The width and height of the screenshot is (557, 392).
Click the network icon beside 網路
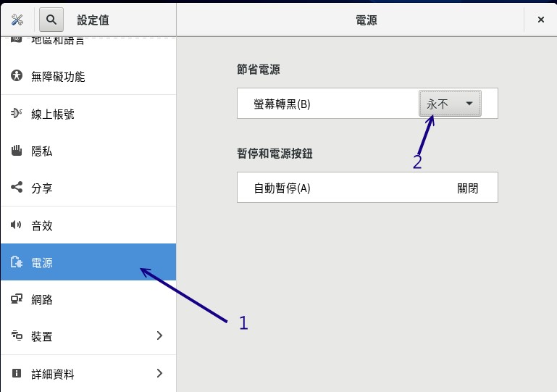click(x=17, y=299)
